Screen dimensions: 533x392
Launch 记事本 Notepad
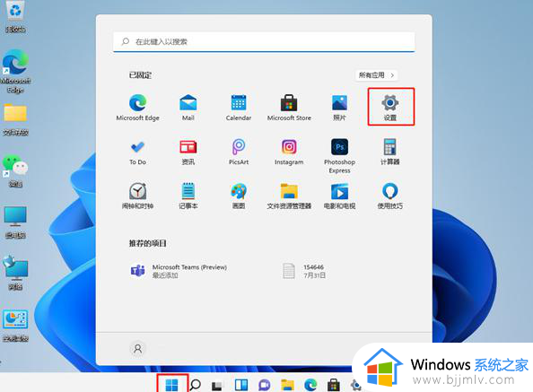tap(188, 196)
